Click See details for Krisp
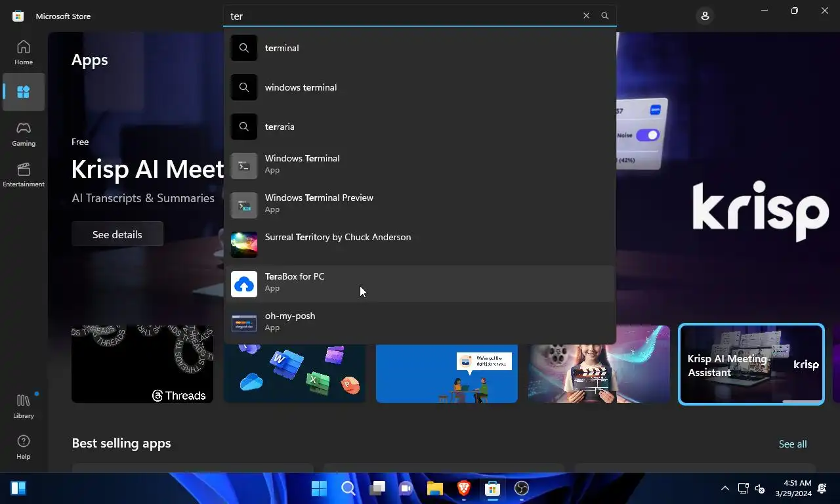840x504 pixels. click(x=117, y=234)
